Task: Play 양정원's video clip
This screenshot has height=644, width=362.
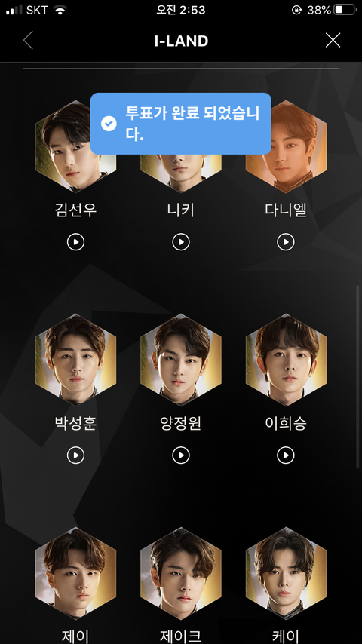Action: pos(181,455)
